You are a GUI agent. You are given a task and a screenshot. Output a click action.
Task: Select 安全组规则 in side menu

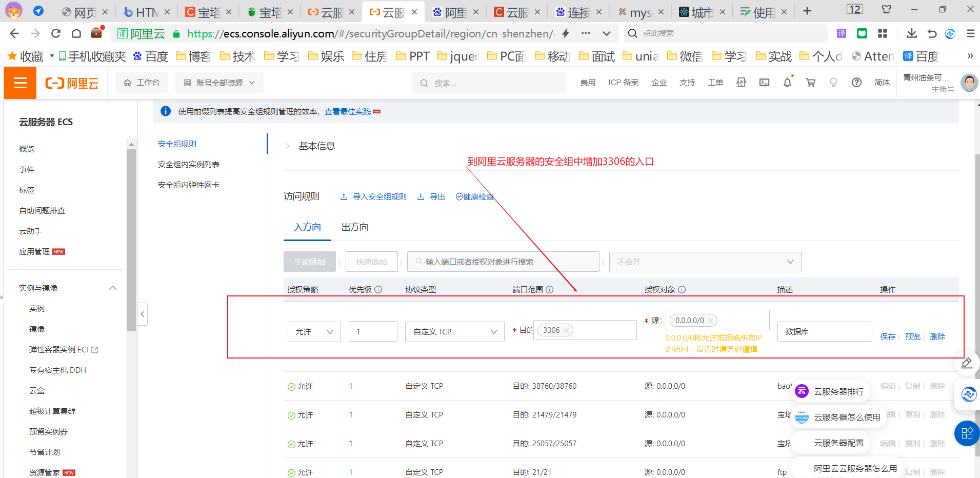click(177, 144)
